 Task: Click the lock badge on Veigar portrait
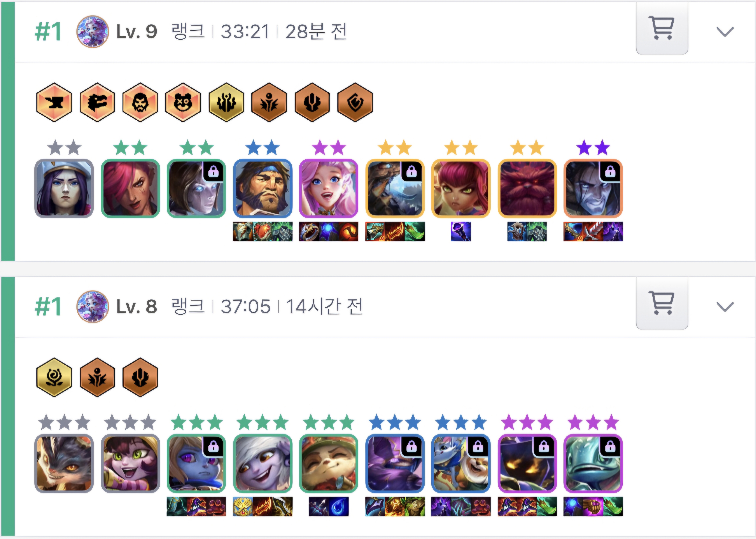click(x=544, y=446)
